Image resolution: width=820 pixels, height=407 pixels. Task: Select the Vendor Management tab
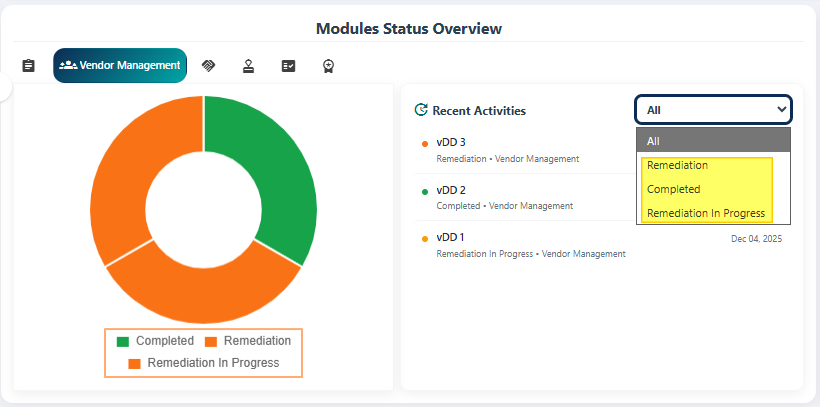tap(120, 66)
